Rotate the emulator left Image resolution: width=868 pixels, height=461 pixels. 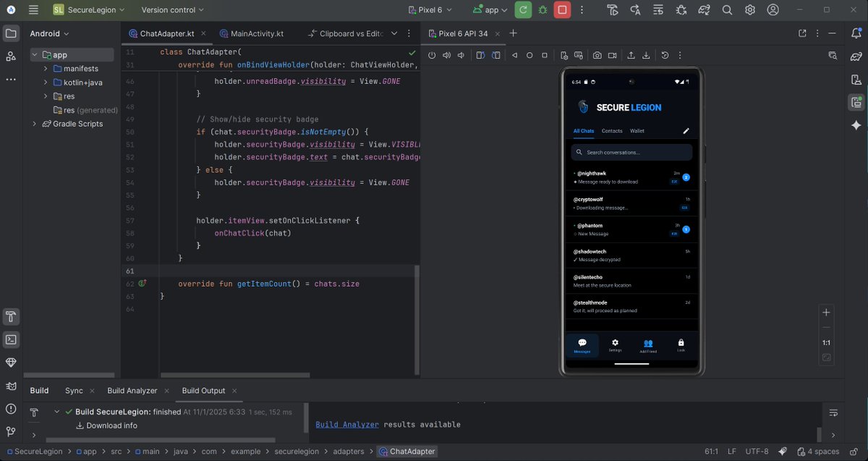point(480,55)
